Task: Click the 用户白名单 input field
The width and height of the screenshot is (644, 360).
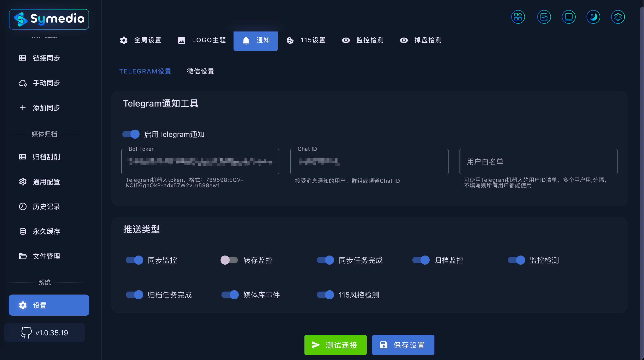Action: (538, 162)
